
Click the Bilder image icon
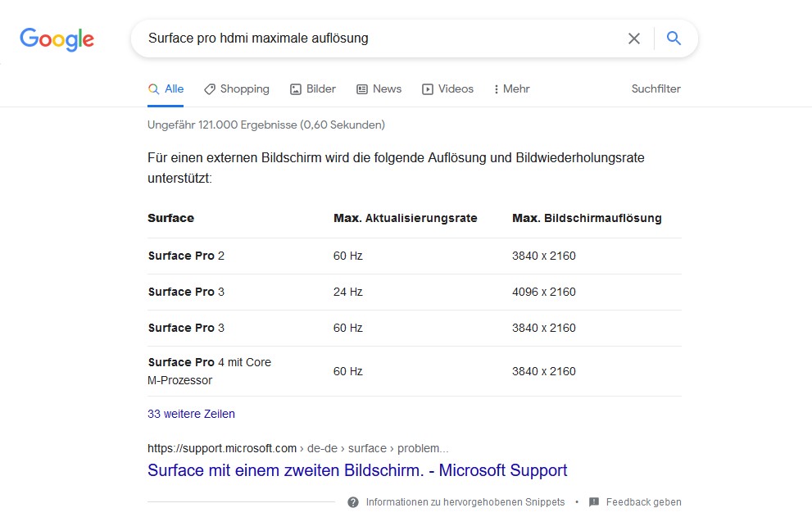(x=296, y=89)
